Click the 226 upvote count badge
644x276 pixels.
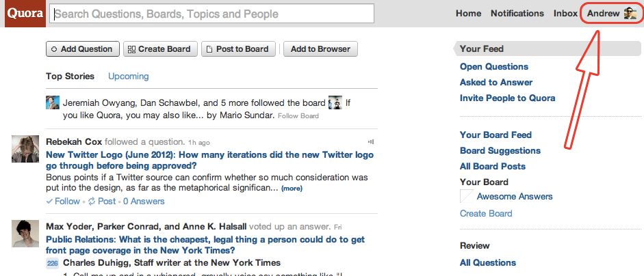(52, 263)
